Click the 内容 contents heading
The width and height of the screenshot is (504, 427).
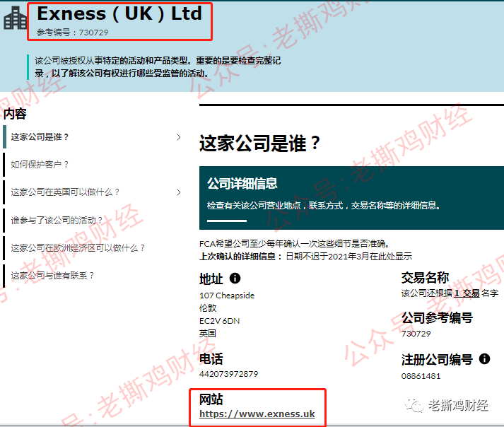pos(15,114)
